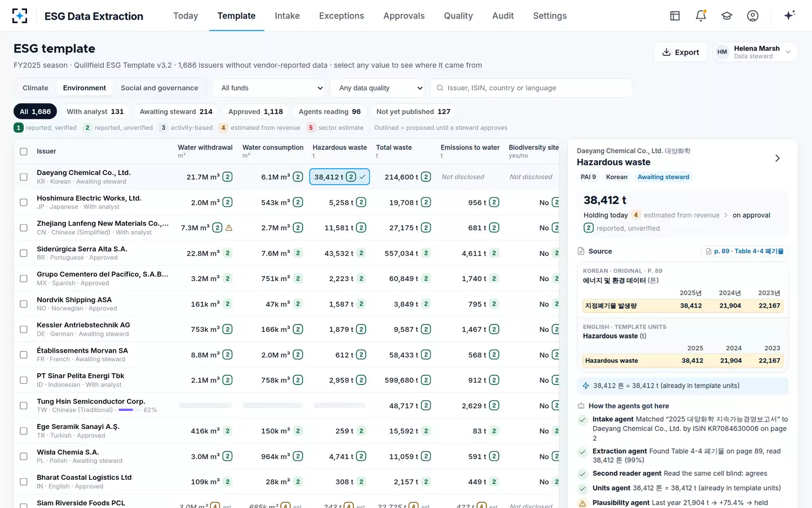Screen dimensions: 812x508
Task: Filter by Agents reading 96
Action: 330,112
